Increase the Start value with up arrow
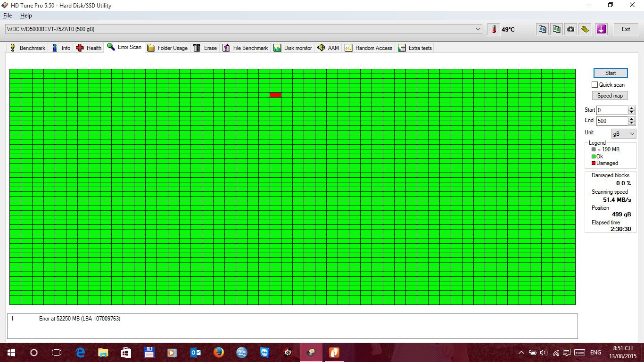This screenshot has width=644, height=362. pos(632,108)
